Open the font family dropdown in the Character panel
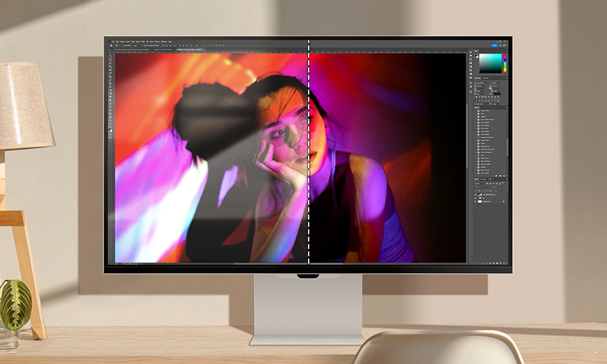The image size is (607, 364). tap(481, 83)
